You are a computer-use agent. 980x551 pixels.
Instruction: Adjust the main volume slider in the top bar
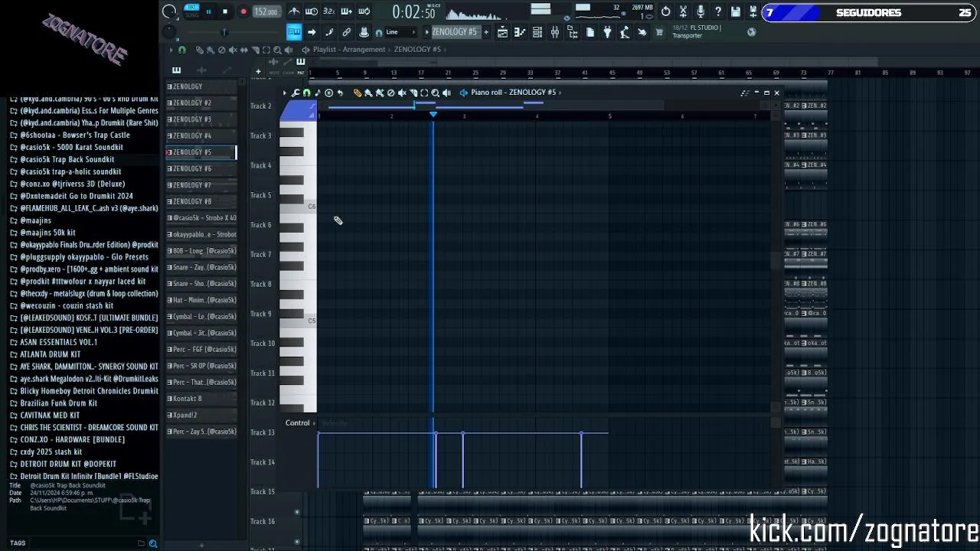pyautogui.click(x=224, y=32)
